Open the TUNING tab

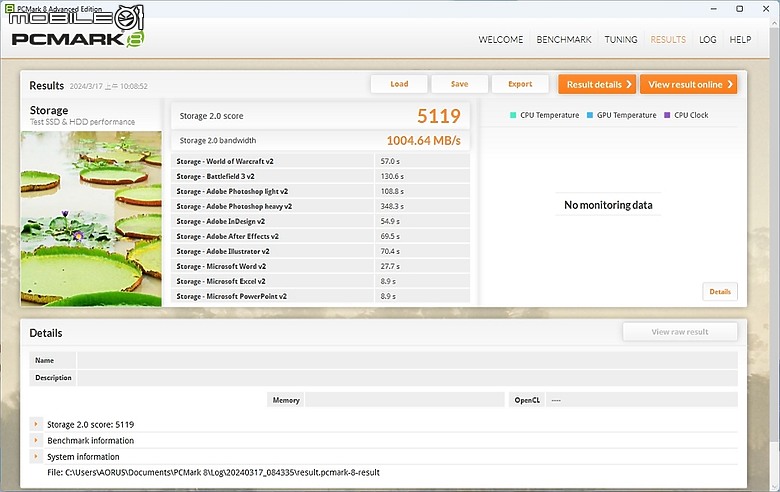click(621, 40)
